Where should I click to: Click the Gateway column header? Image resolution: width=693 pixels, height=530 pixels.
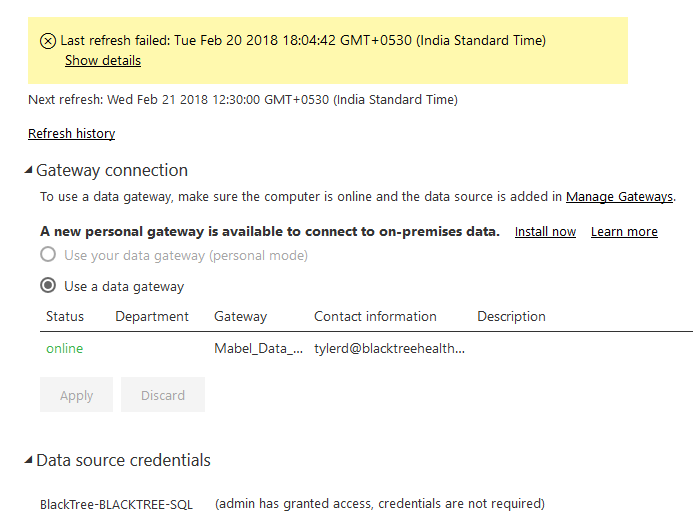[x=240, y=316]
